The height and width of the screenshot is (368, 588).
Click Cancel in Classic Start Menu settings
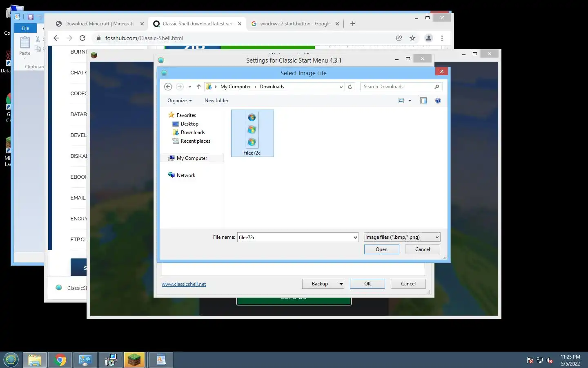coord(408,284)
